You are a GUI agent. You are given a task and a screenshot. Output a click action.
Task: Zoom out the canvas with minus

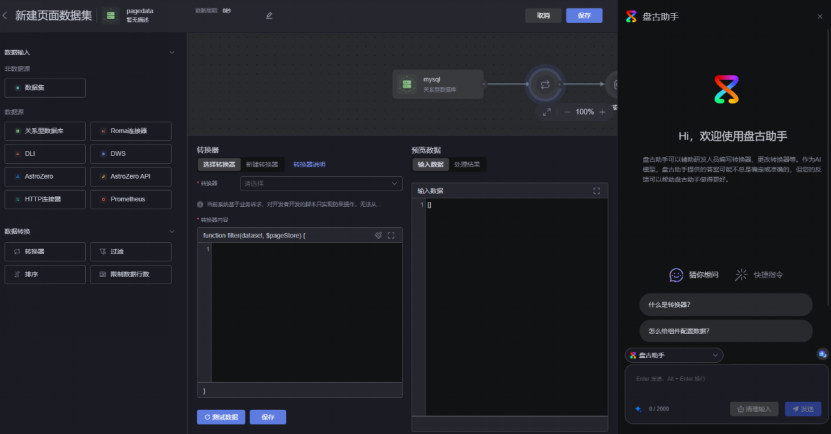point(567,112)
